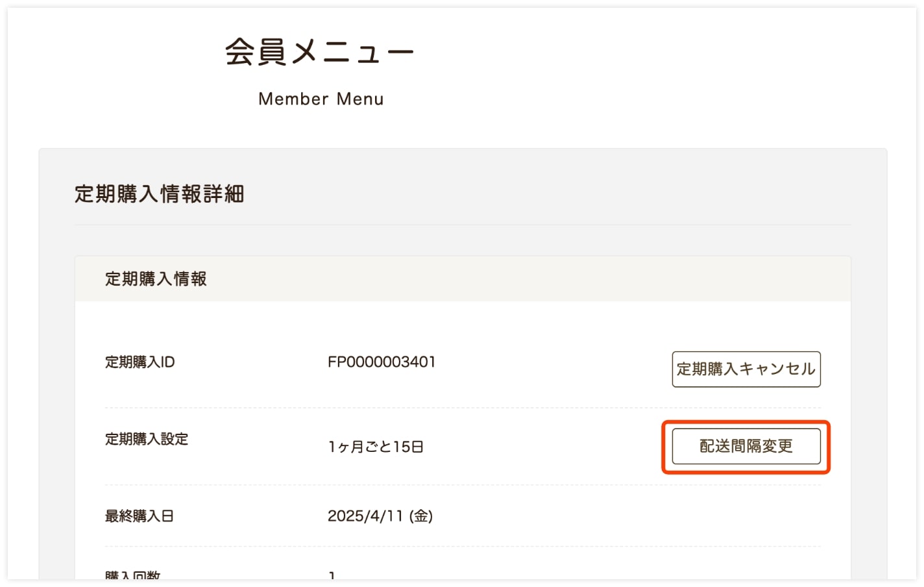
Task: Cancel subscription via 定期購入キャンセル button
Action: point(746,369)
